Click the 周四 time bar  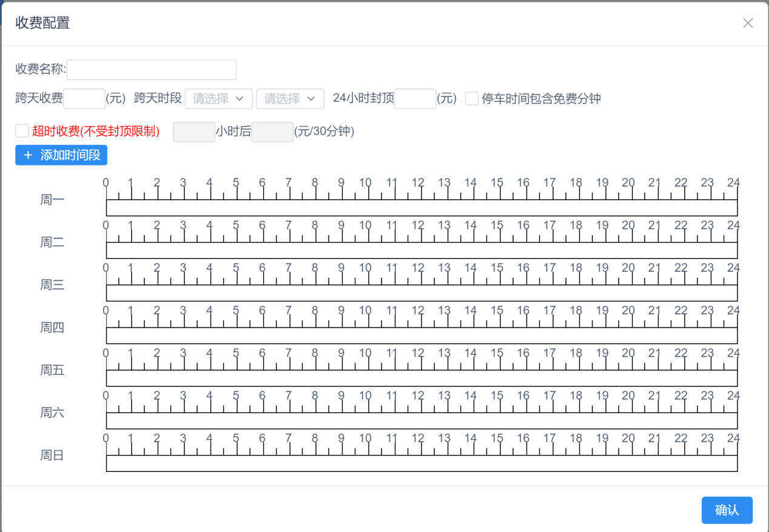(422, 335)
